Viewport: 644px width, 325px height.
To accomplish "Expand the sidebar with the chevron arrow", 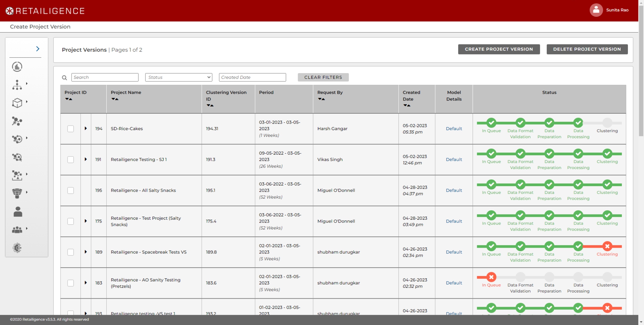I will tap(38, 49).
